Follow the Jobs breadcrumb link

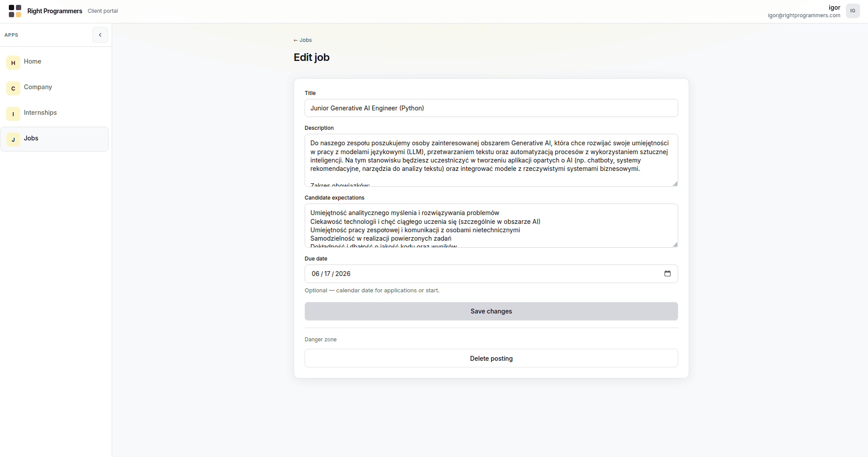(305, 40)
